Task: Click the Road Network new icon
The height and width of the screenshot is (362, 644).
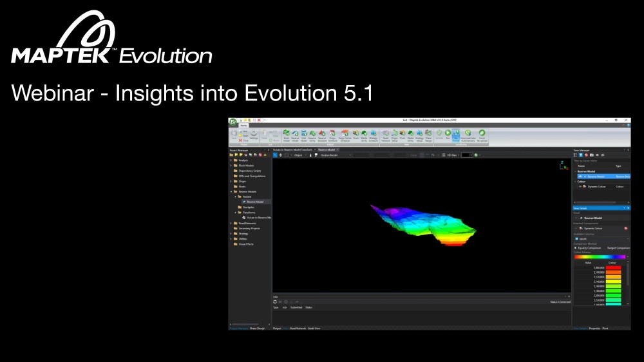Action: pyautogui.click(x=386, y=136)
